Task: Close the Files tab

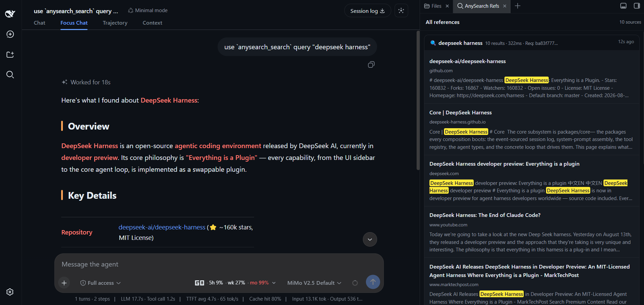Action: click(x=447, y=6)
